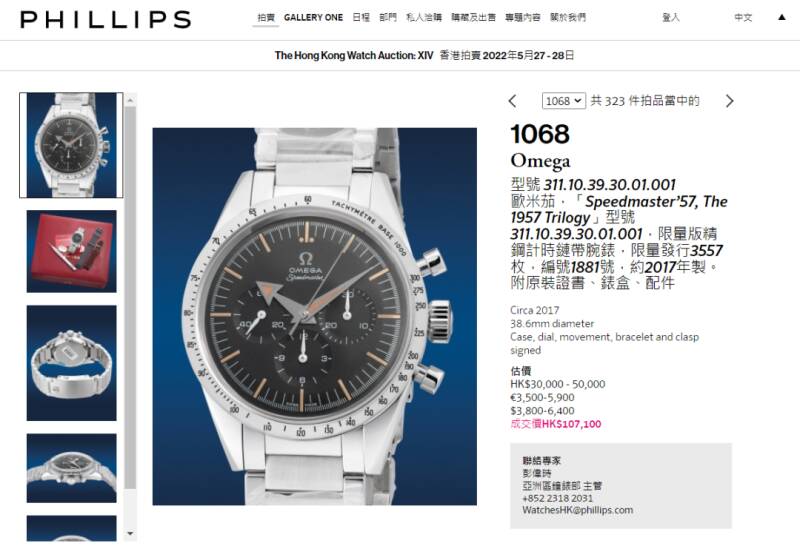Click the upward triangle icon in header
The width and height of the screenshot is (800, 560).
click(782, 17)
